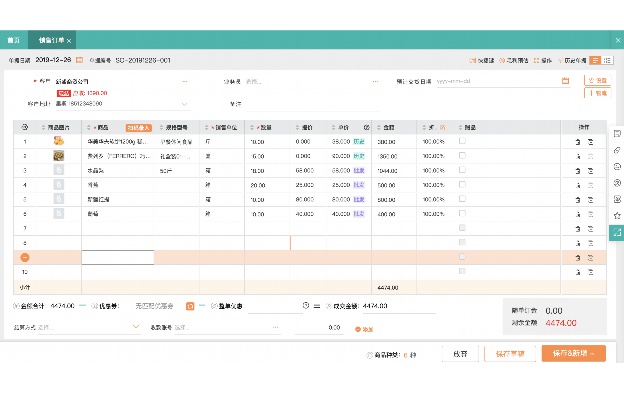624x393 pixels.
Task: Click top icon in right sidebar
Action: (x=617, y=134)
